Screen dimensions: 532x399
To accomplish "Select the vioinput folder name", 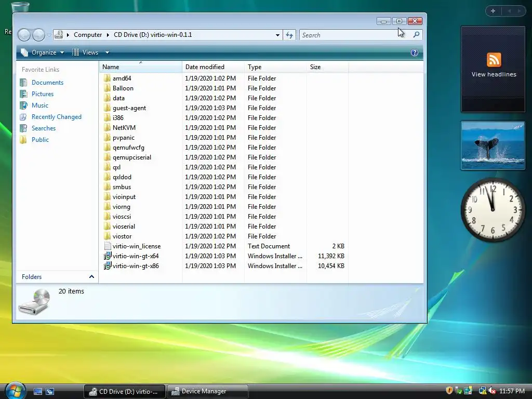I will click(124, 197).
